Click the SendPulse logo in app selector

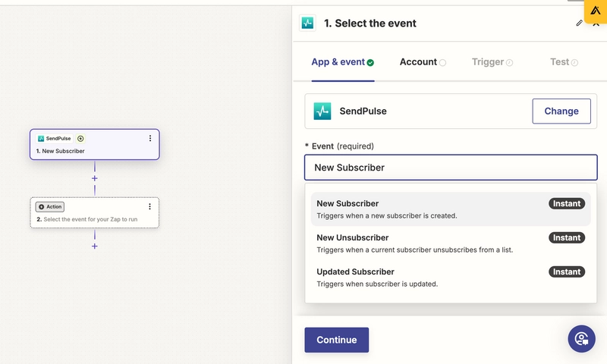[322, 111]
